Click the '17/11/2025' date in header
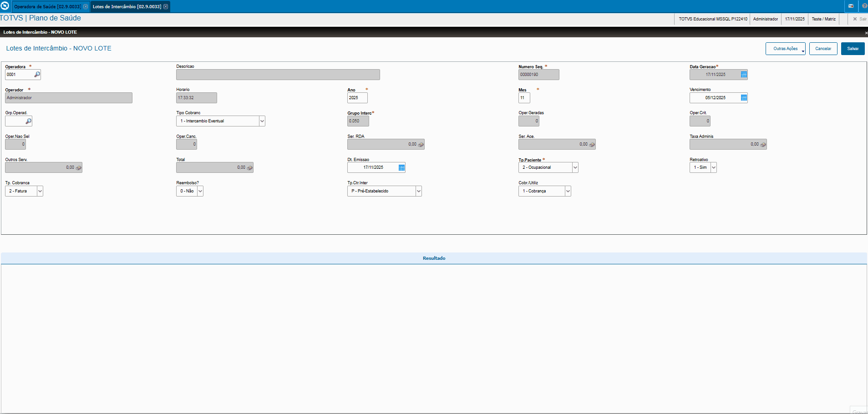 coord(795,19)
